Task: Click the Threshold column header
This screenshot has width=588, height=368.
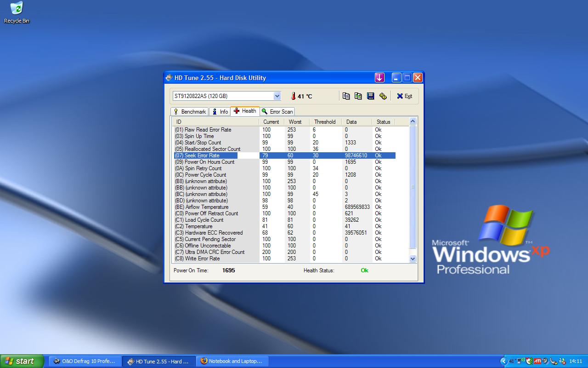Action: point(326,122)
